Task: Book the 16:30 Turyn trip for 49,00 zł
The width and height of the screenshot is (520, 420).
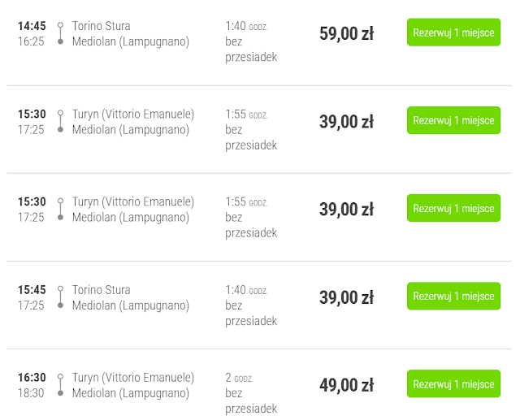Action: (x=453, y=384)
